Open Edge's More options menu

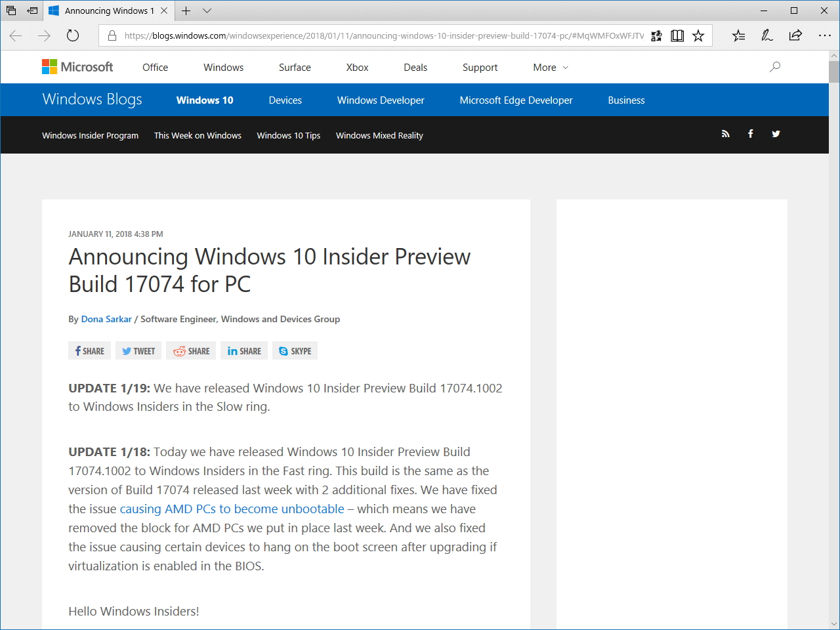825,35
